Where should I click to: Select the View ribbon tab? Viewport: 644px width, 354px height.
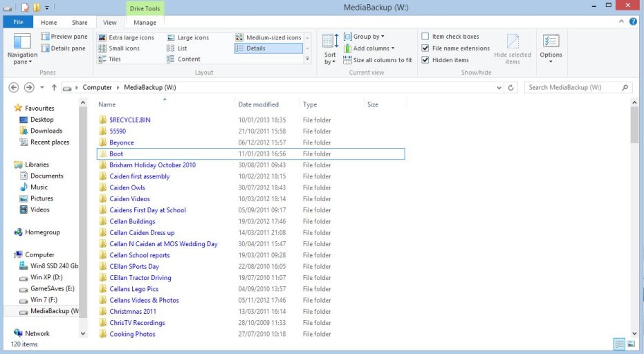point(110,23)
